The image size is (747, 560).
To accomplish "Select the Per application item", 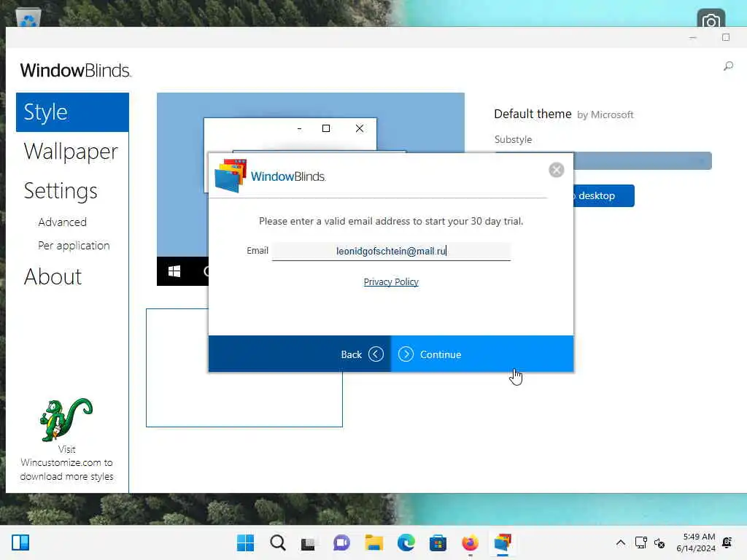I will [74, 246].
